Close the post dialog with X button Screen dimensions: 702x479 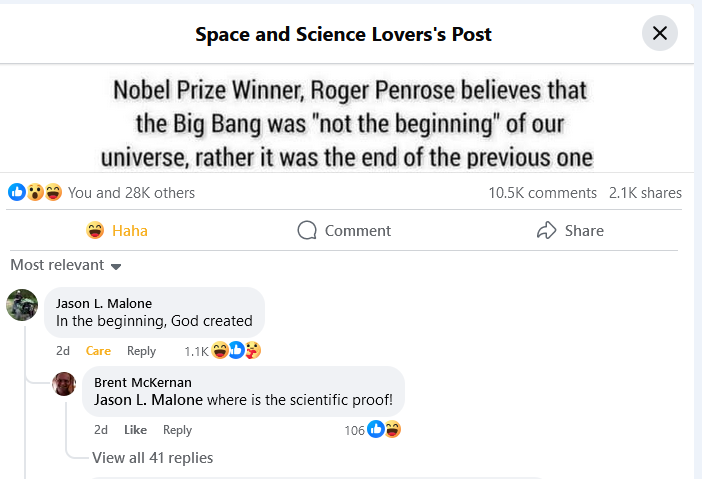click(659, 33)
